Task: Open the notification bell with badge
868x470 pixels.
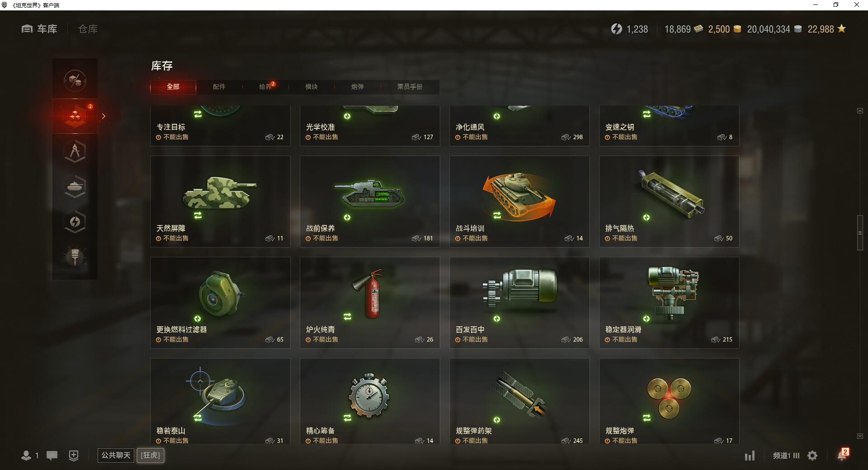Action: coord(843,454)
